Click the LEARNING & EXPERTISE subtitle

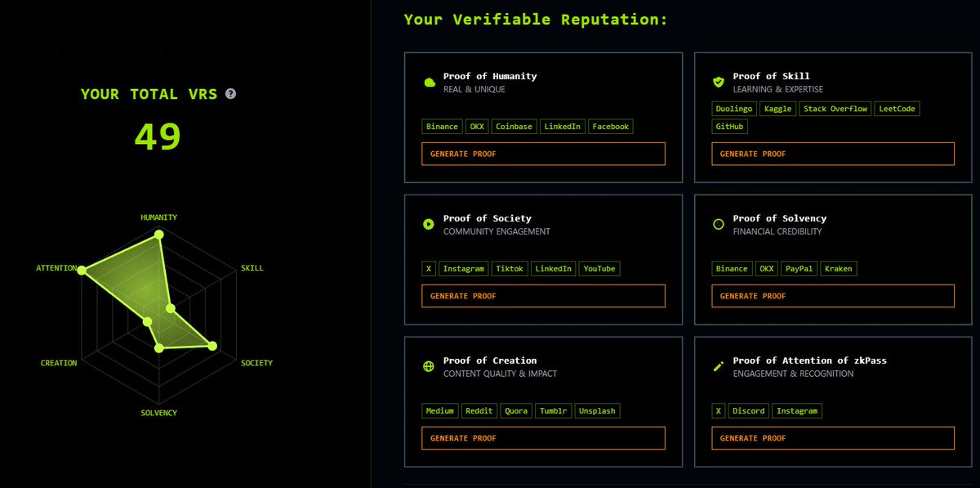[778, 89]
